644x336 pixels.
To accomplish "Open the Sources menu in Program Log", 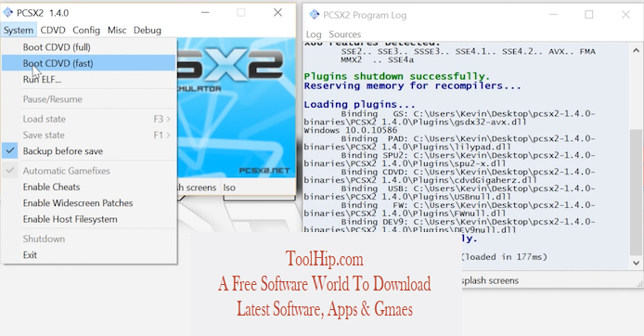I will click(344, 34).
